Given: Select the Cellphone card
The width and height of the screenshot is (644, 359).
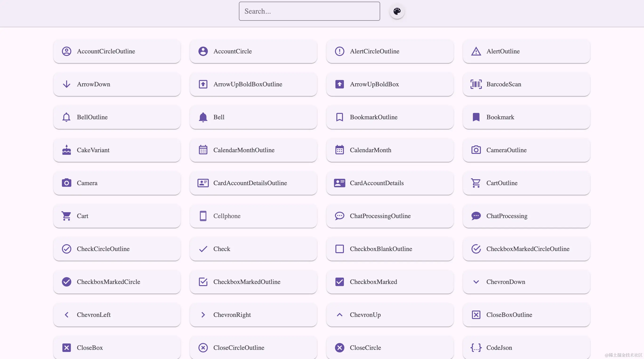Looking at the screenshot, I should click(x=253, y=216).
